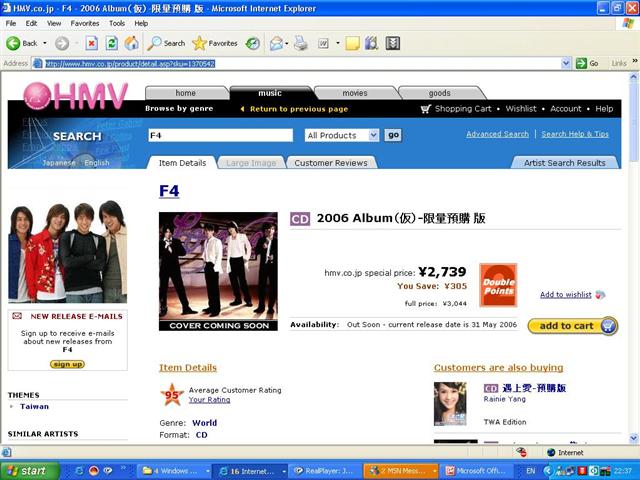The image size is (640, 480).
Task: Open the Microsoft Office taskbar button
Action: tap(476, 471)
